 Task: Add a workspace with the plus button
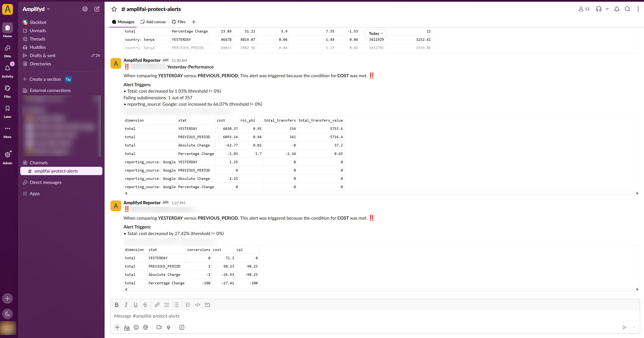(x=7, y=299)
